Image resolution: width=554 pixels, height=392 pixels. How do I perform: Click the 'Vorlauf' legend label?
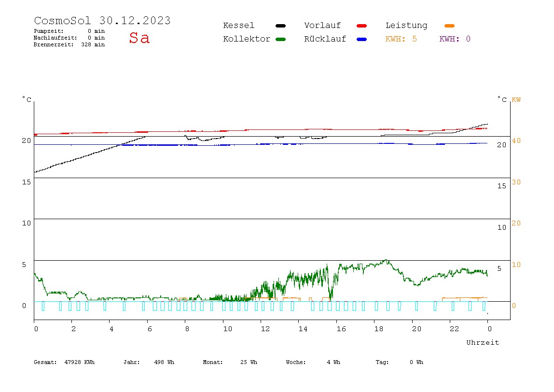322,26
